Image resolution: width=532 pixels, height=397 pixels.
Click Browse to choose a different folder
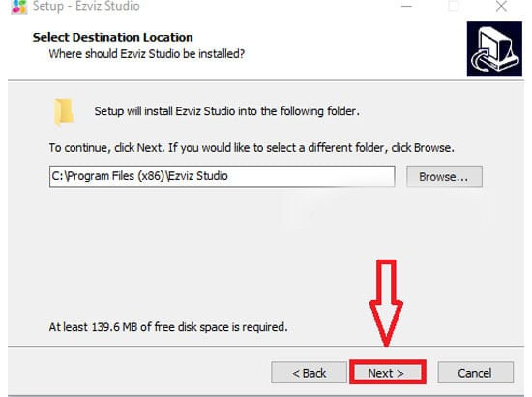click(x=444, y=176)
